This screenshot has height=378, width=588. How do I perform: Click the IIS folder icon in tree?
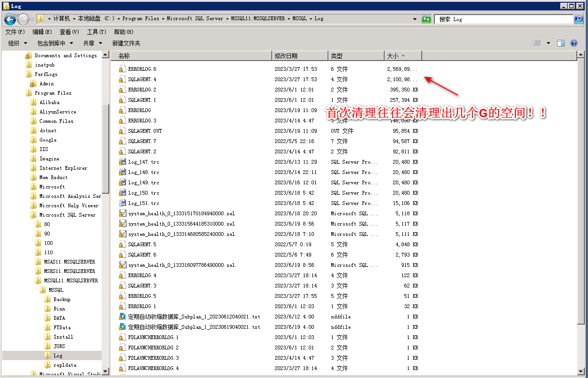coord(33,149)
